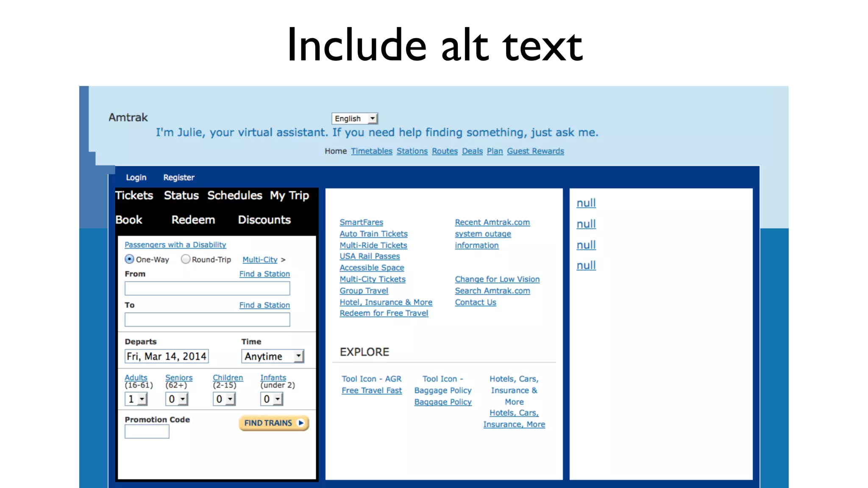Open Redeem for Free Travel link
The height and width of the screenshot is (488, 868).
click(x=384, y=313)
